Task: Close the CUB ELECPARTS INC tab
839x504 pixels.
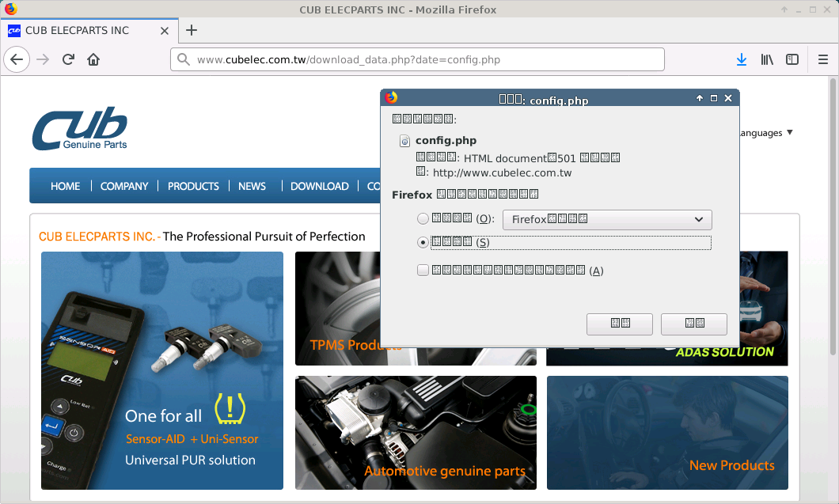Action: click(165, 31)
